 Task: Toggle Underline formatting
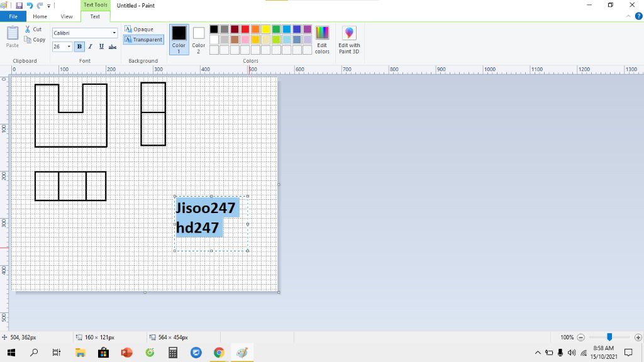[101, 47]
